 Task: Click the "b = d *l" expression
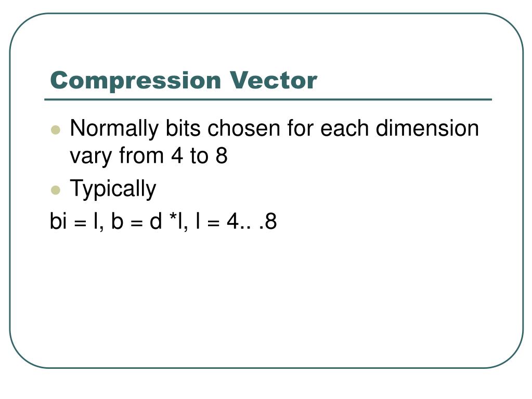(x=150, y=222)
